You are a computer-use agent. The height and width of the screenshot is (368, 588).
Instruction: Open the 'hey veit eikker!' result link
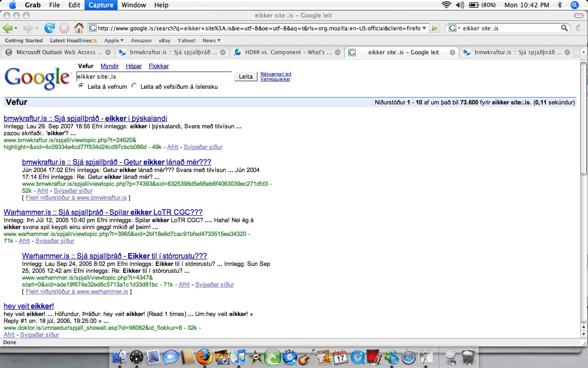pos(28,306)
